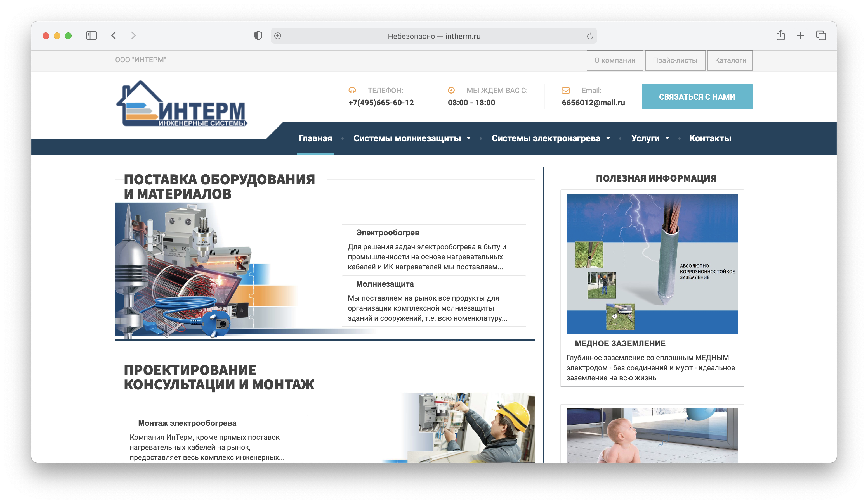Image resolution: width=868 pixels, height=504 pixels.
Task: Expand the Системы электронагрева dropdown arrow
Action: [x=608, y=138]
